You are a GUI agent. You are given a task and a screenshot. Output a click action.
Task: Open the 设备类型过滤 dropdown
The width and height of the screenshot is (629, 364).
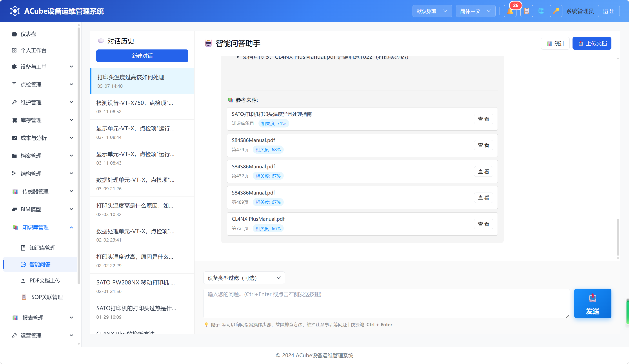pos(244,278)
